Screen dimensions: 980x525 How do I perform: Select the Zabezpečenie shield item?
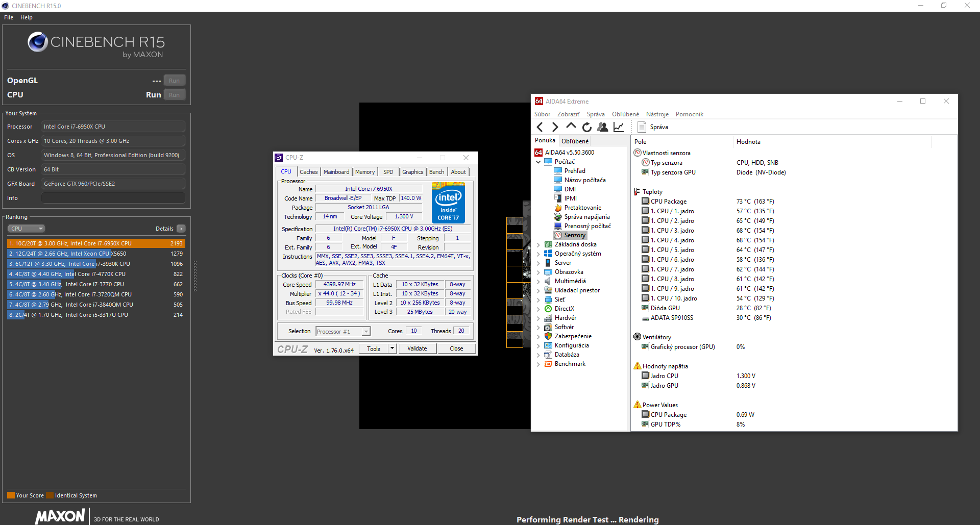click(x=573, y=336)
